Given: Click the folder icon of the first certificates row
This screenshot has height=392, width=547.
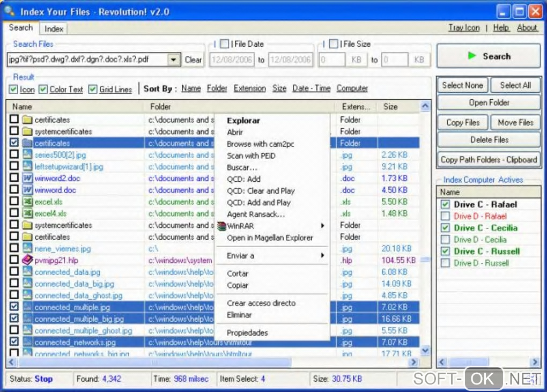Looking at the screenshot, I should (x=27, y=120).
